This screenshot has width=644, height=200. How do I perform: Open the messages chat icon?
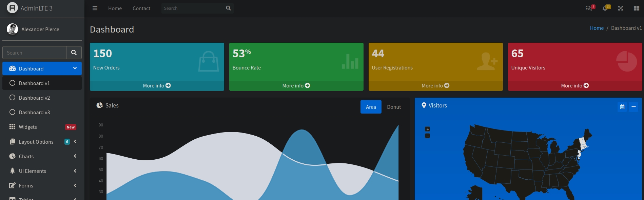[589, 8]
